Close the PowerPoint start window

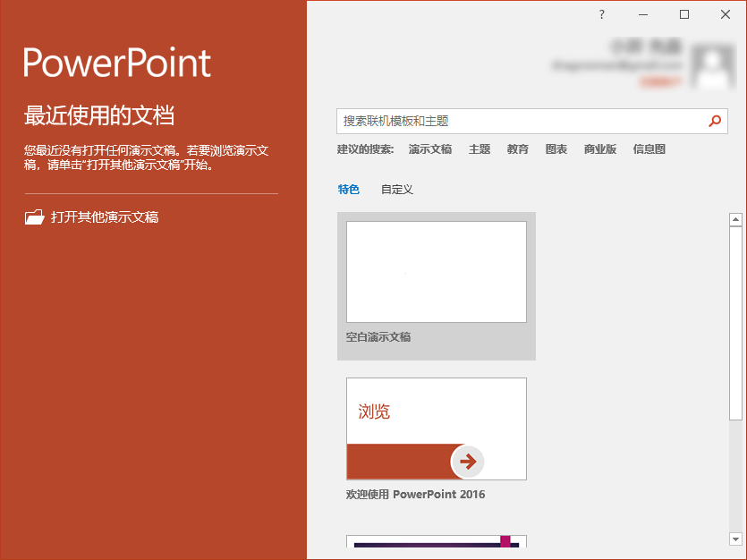(726, 14)
